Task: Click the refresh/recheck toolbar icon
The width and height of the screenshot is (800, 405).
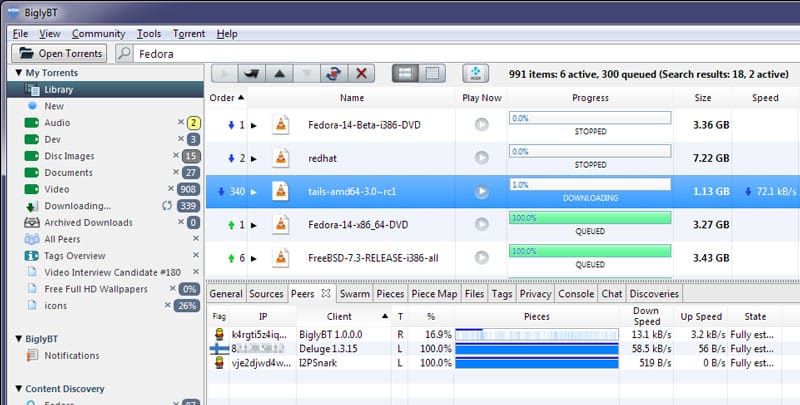Action: tap(334, 73)
